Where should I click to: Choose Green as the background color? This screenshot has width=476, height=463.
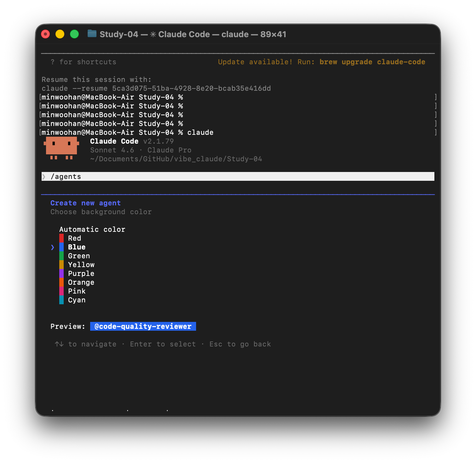pyautogui.click(x=79, y=256)
